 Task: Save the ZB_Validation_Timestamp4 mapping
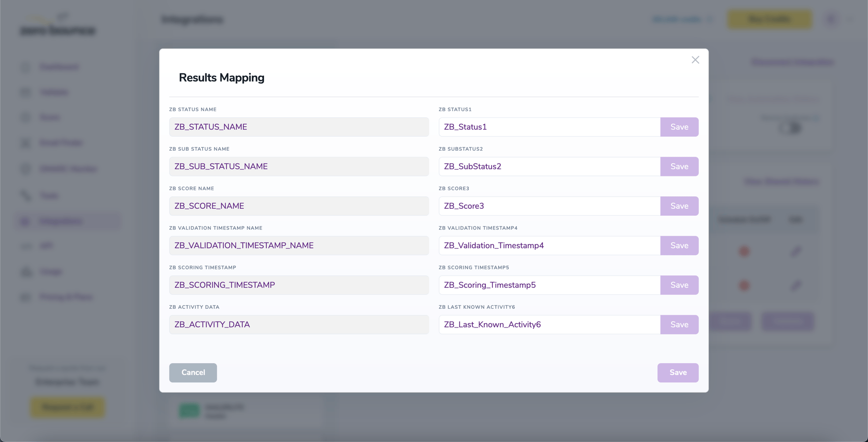pyautogui.click(x=679, y=245)
